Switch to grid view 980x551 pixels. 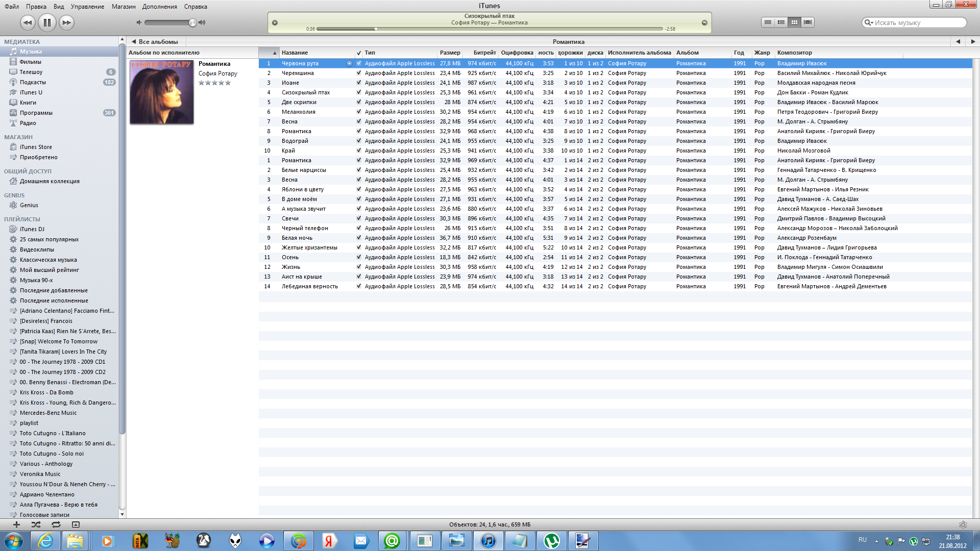click(794, 22)
